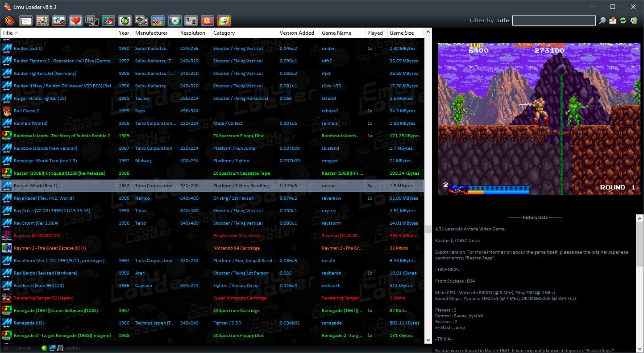
Task: Click the History Data heading
Action: [x=535, y=218]
